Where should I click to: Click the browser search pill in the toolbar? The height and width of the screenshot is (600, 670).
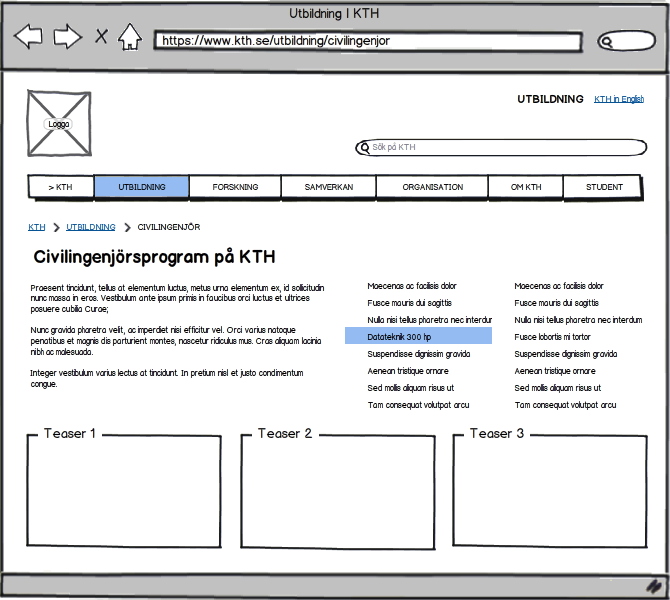coord(626,41)
